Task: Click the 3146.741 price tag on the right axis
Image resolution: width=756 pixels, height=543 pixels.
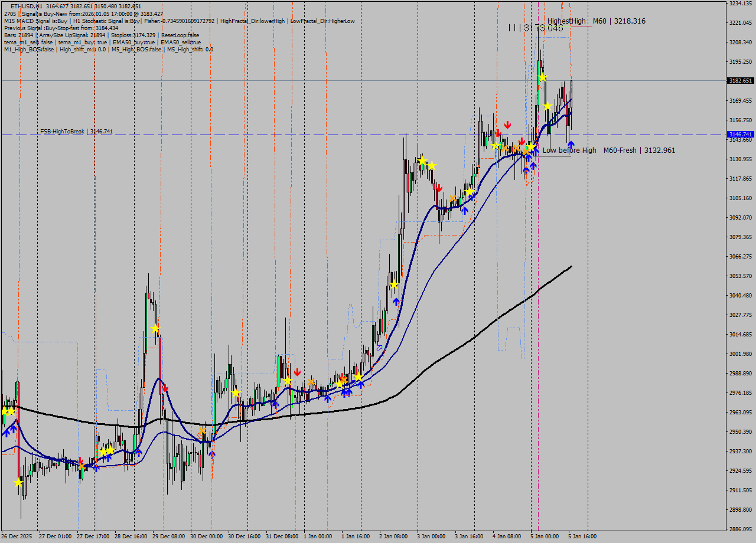Action: tap(740, 135)
